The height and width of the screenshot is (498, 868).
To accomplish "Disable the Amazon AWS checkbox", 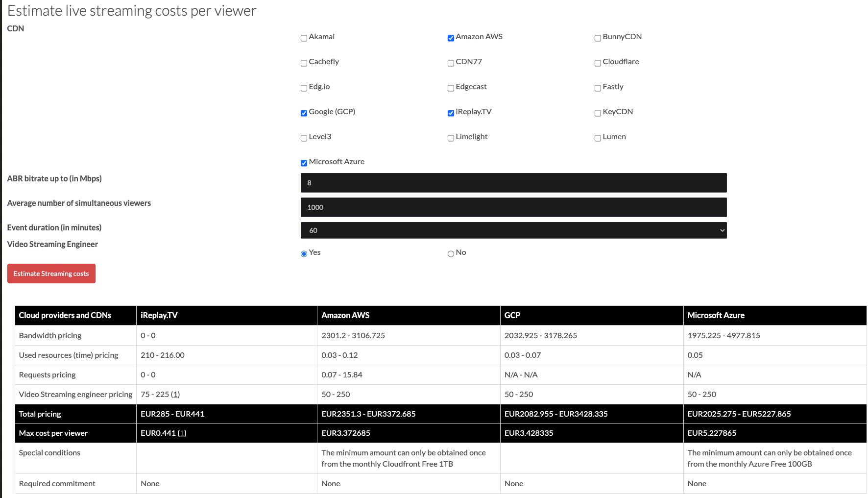I will point(451,38).
